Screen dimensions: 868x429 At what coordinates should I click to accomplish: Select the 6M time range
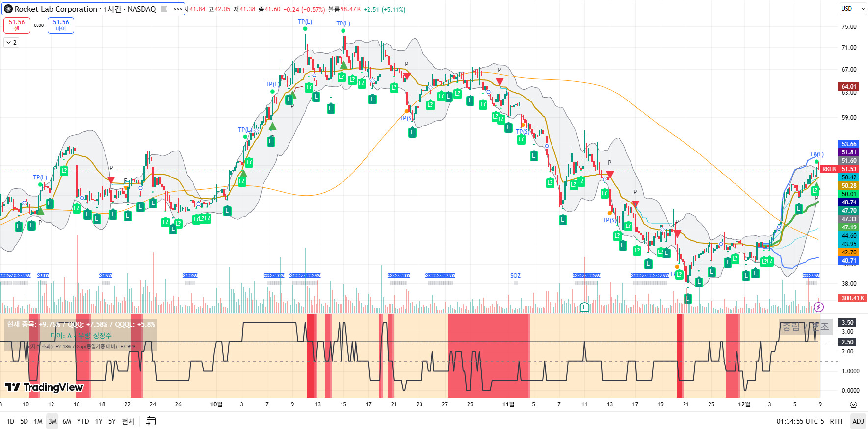(x=67, y=421)
